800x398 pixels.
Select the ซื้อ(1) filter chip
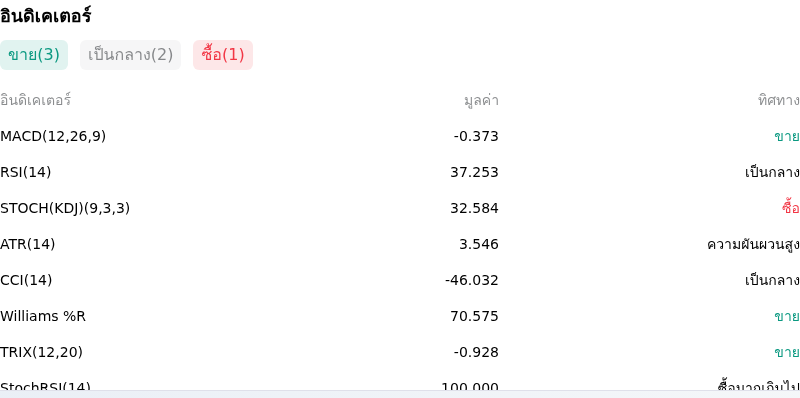[x=223, y=55]
